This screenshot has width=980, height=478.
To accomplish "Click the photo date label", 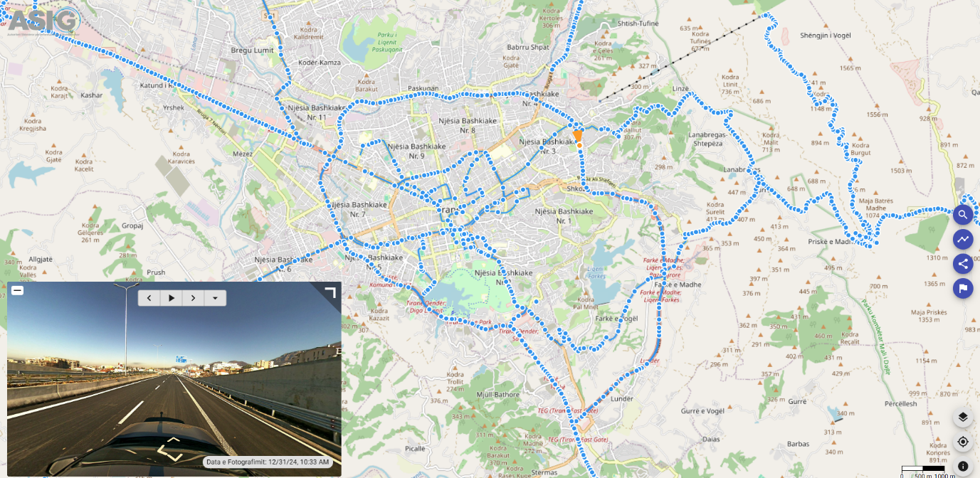I will tap(268, 462).
